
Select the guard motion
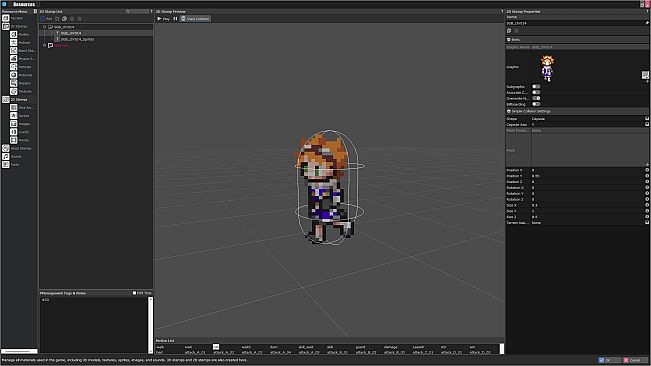tap(360, 347)
